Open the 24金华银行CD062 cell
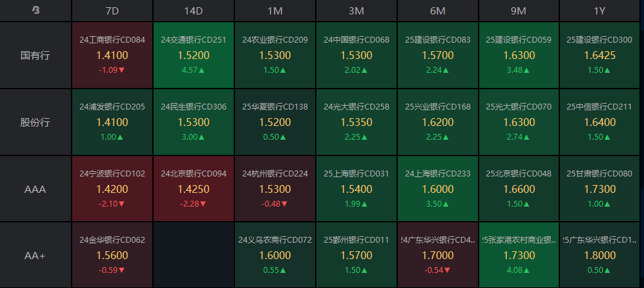The image size is (644, 288). (112, 255)
